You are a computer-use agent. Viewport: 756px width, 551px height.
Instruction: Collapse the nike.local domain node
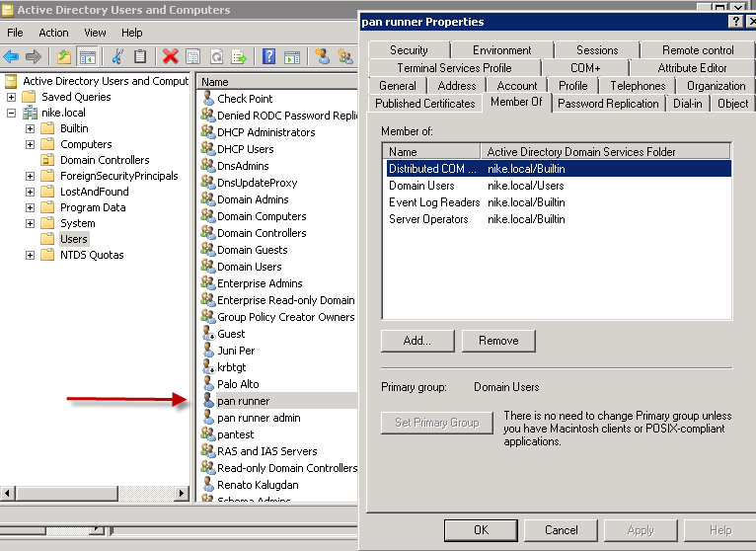[11, 113]
